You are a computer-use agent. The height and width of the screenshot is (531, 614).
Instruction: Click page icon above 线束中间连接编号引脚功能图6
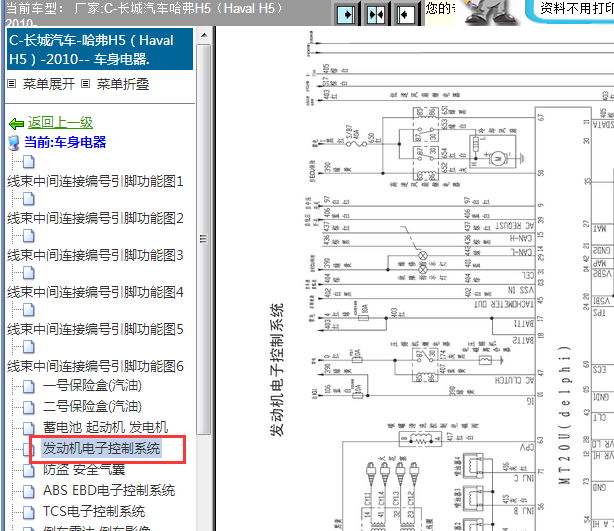pyautogui.click(x=29, y=347)
